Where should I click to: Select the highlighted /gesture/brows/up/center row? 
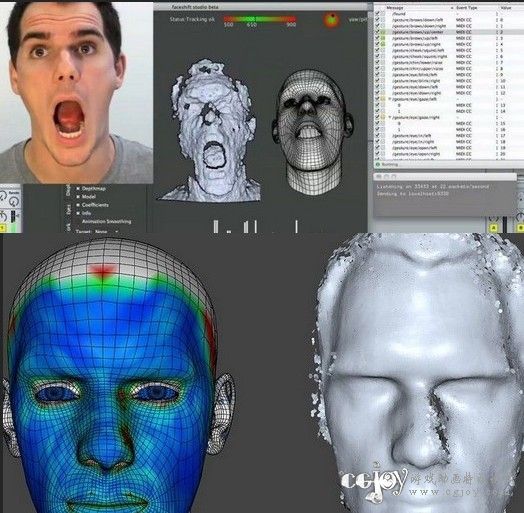[448, 32]
